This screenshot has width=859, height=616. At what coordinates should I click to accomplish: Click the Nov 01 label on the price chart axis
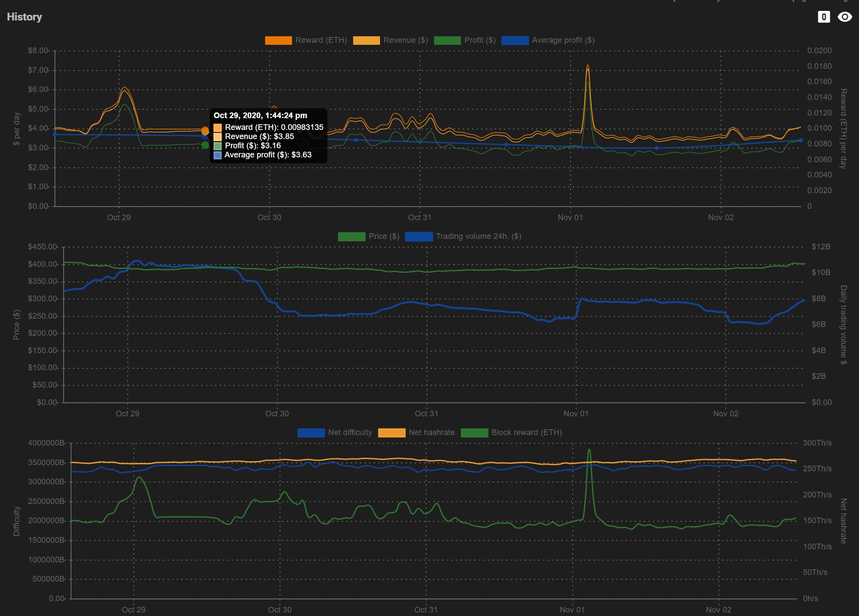[x=576, y=414]
